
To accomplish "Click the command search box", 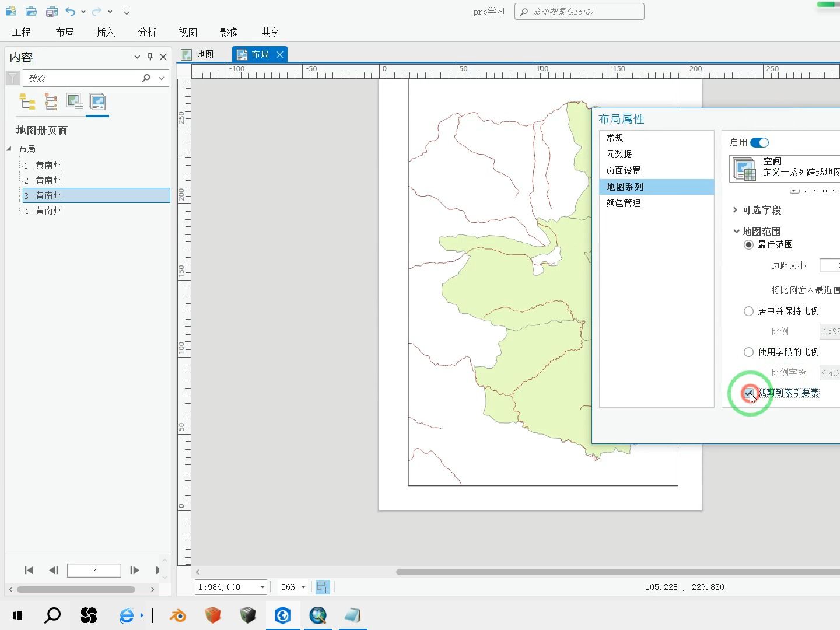I will pos(579,12).
